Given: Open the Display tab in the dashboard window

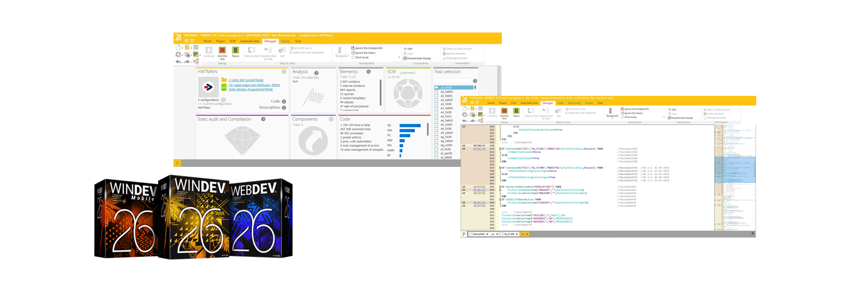Looking at the screenshot, I should coord(285,41).
